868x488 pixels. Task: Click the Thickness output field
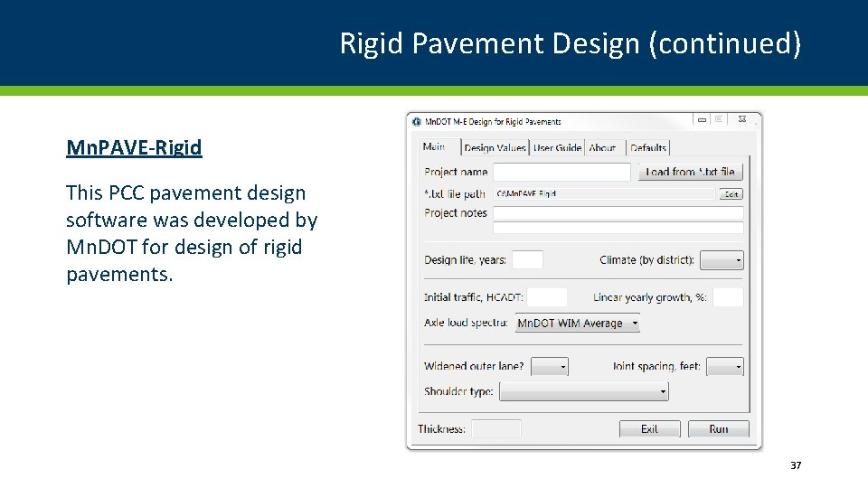pos(496,428)
